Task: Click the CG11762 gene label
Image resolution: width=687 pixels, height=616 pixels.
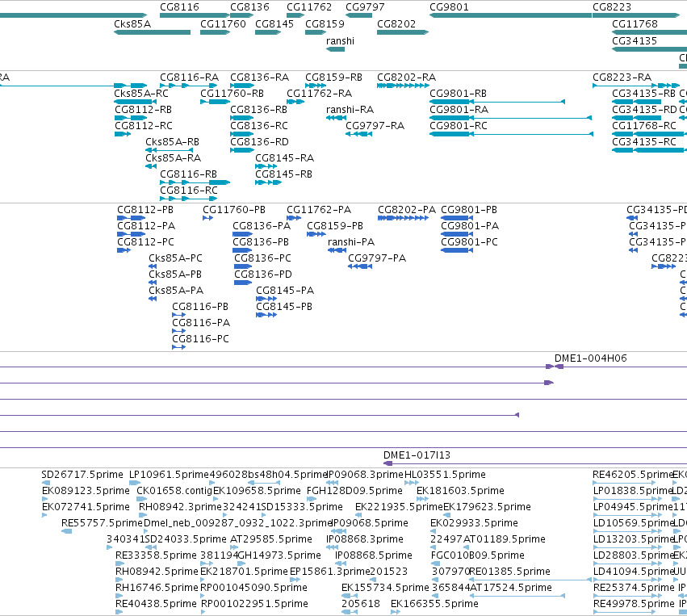Action: tap(309, 7)
